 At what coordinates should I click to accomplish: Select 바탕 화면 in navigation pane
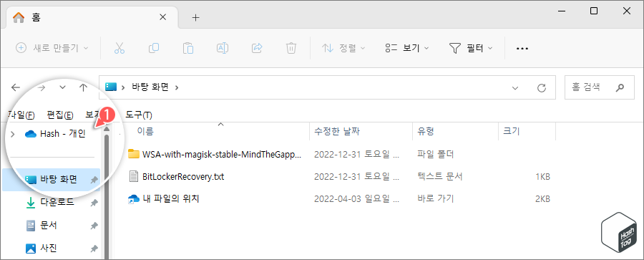coord(52,180)
